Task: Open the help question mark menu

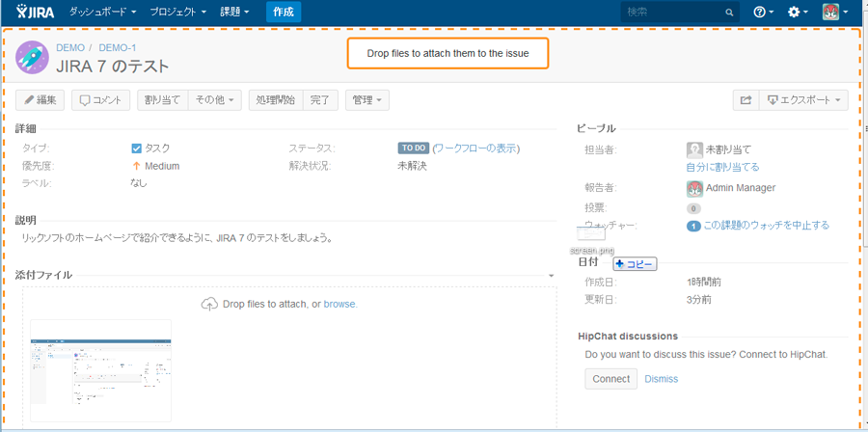Action: [764, 12]
